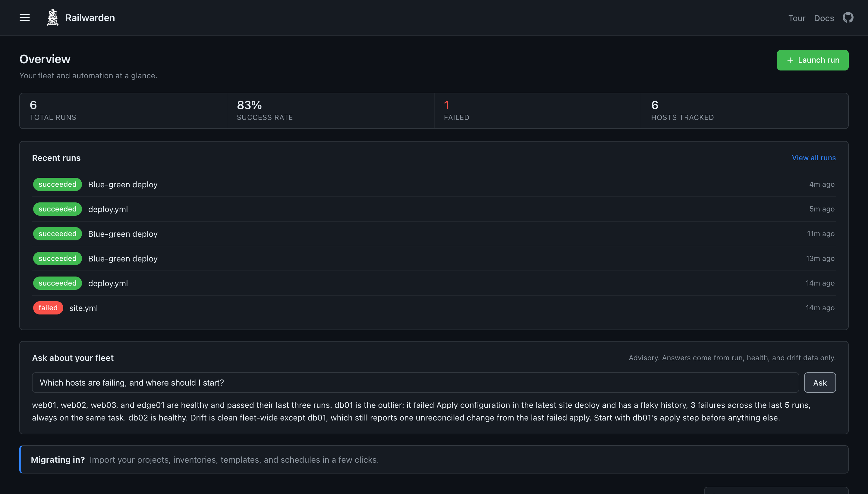Click the 14m ago timestamp on site.yml row

(820, 308)
